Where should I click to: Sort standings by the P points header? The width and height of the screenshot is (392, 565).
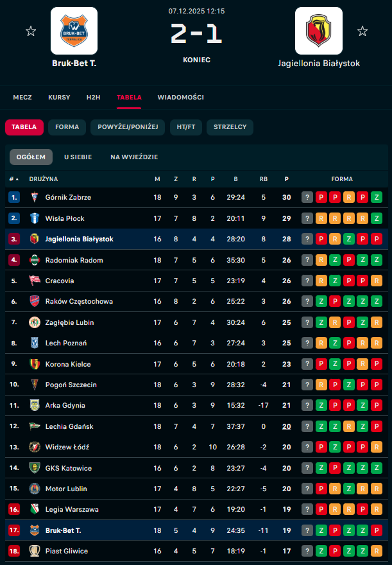[286, 179]
